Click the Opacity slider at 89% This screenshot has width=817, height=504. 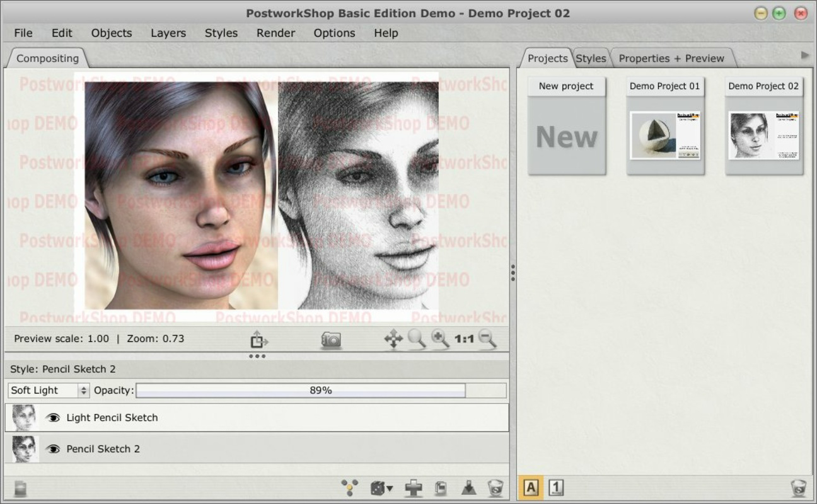321,391
